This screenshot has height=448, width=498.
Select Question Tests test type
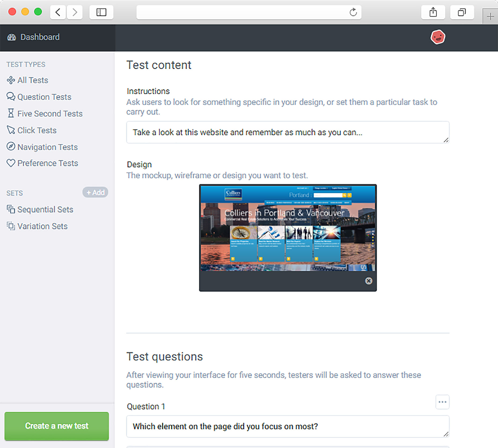coord(44,97)
